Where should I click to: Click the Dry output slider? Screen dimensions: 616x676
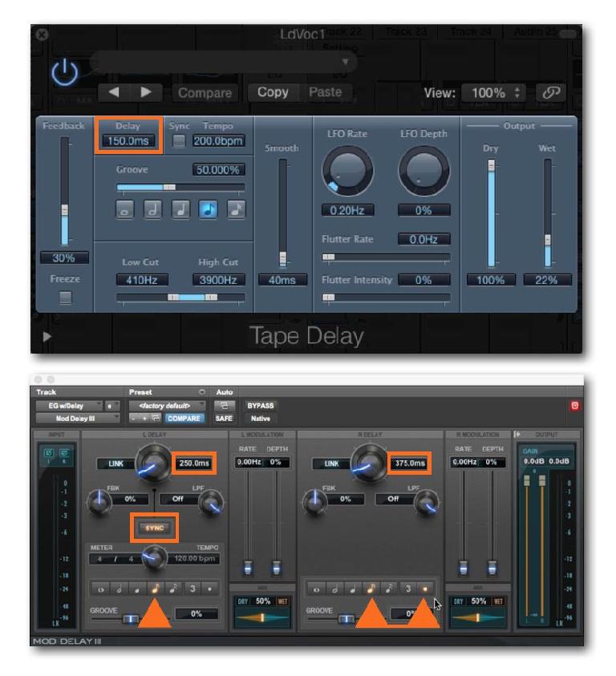pyautogui.click(x=491, y=213)
